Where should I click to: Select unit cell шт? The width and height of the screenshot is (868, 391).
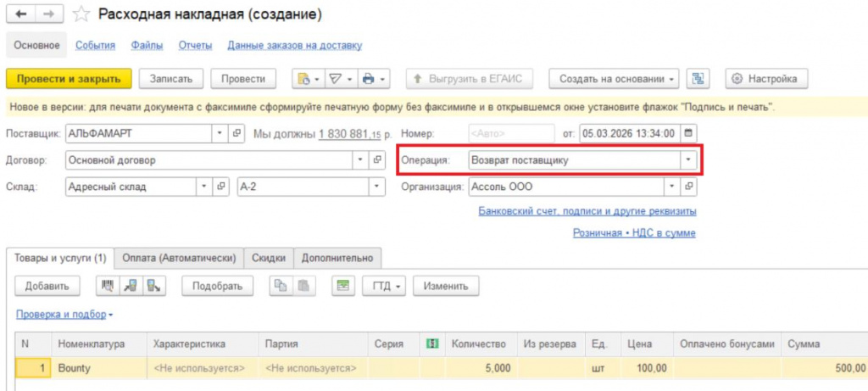[603, 368]
